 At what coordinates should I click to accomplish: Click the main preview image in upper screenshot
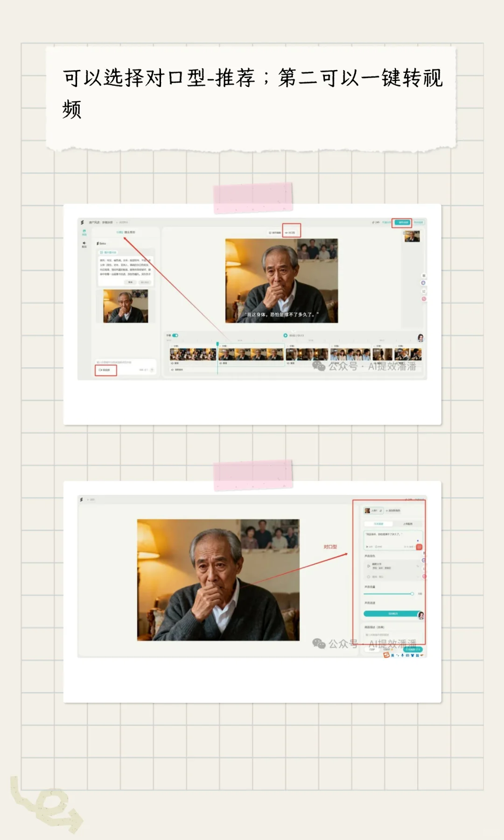(281, 280)
